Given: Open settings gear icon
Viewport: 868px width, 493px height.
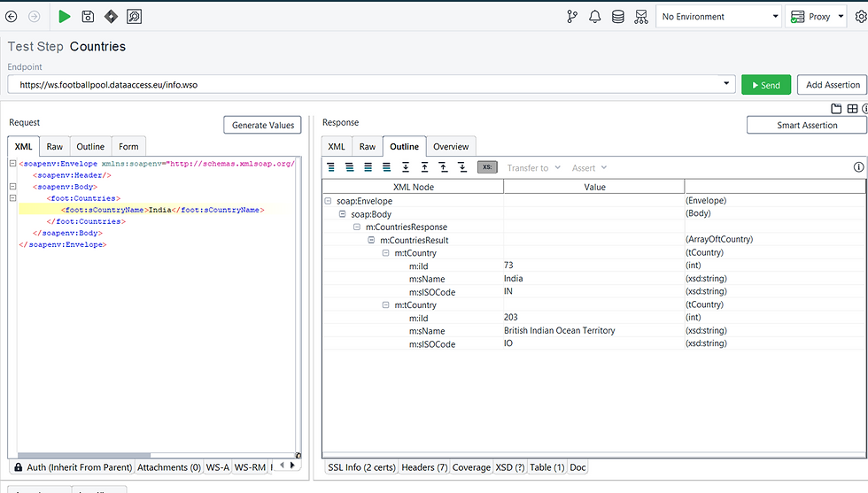Looking at the screenshot, I should 860,16.
